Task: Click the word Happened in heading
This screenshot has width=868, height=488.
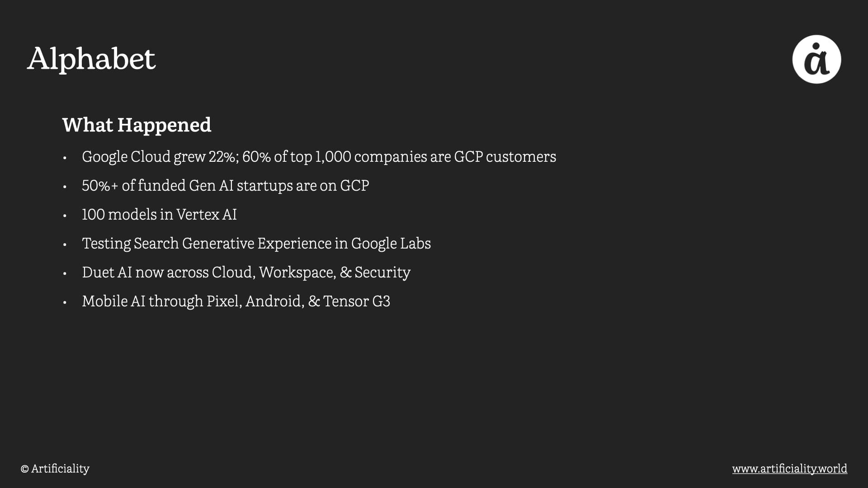Action: point(164,125)
